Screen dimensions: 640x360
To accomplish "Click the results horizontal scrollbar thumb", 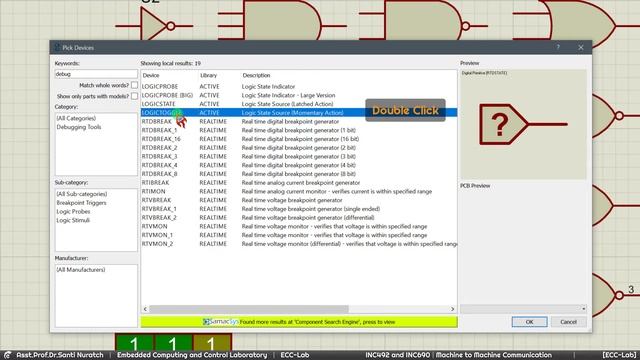I will [249, 309].
